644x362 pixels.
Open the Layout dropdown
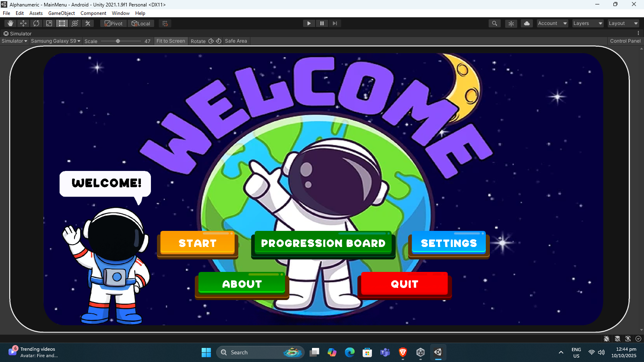(623, 23)
